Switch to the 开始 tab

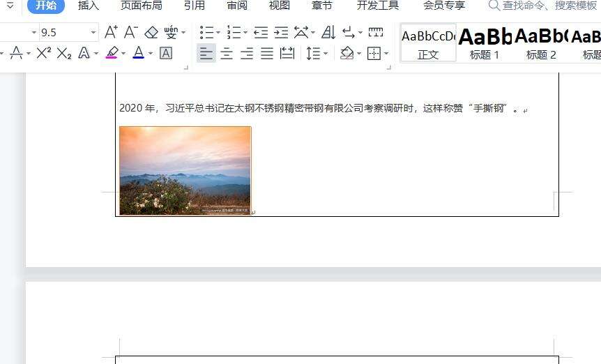[46, 6]
